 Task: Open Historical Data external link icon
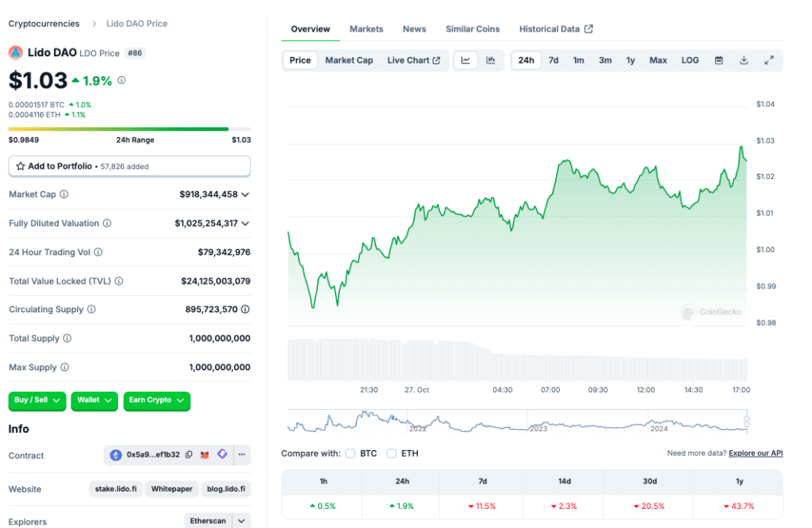point(589,29)
